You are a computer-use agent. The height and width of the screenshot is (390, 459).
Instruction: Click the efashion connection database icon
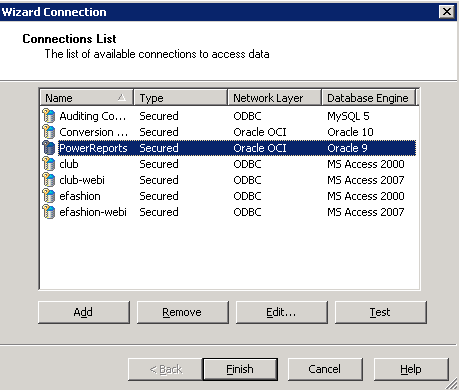pyautogui.click(x=49, y=196)
